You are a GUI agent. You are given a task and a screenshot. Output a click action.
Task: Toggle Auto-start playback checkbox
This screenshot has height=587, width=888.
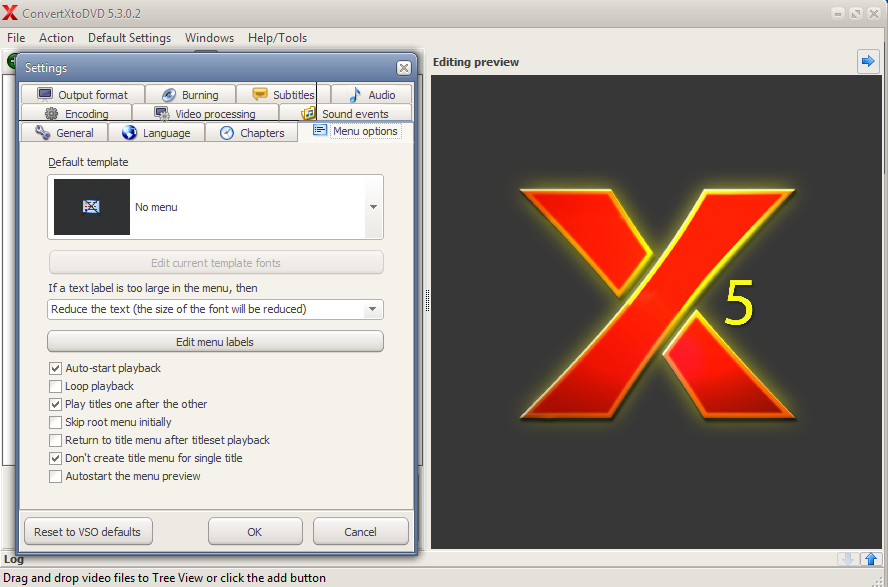pyautogui.click(x=55, y=369)
